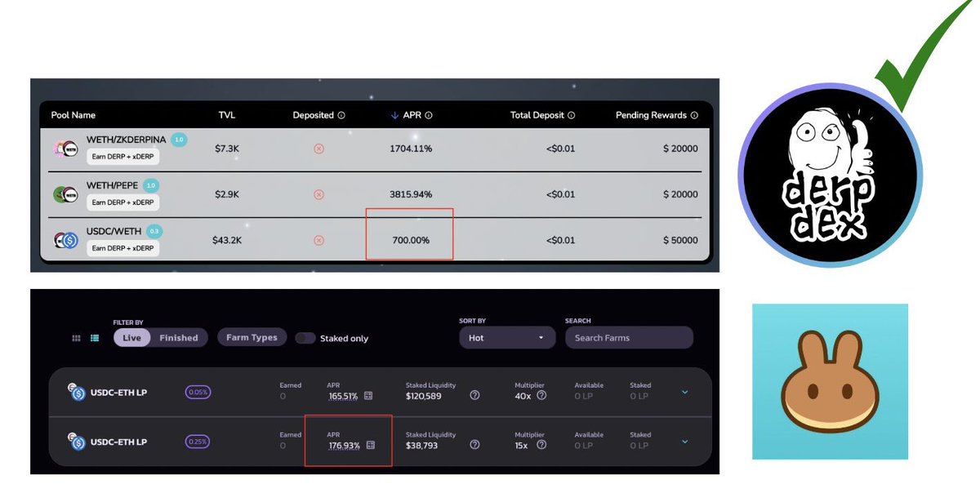The height and width of the screenshot is (502, 980).
Task: Click the USDC/WETH pool token icon
Action: [65, 240]
